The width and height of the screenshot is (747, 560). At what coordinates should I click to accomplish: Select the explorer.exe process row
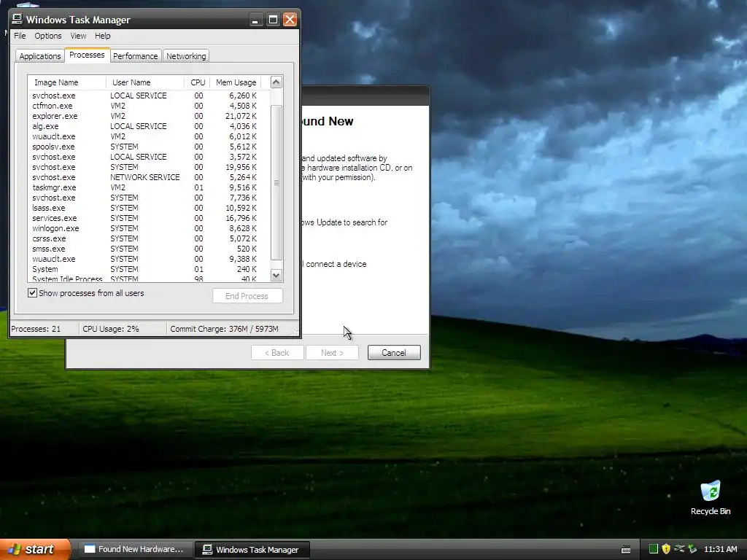[144, 116]
